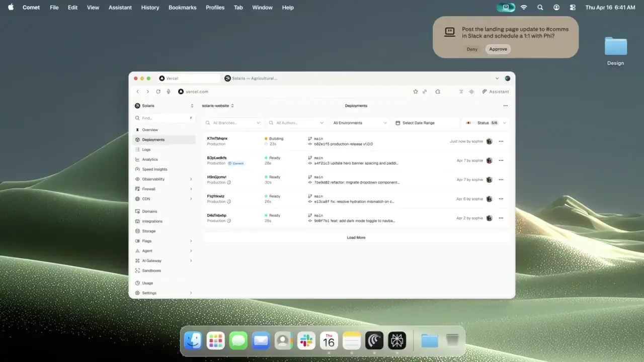Select Date Range filter
This screenshot has width=644, height=362.
tap(426, 123)
